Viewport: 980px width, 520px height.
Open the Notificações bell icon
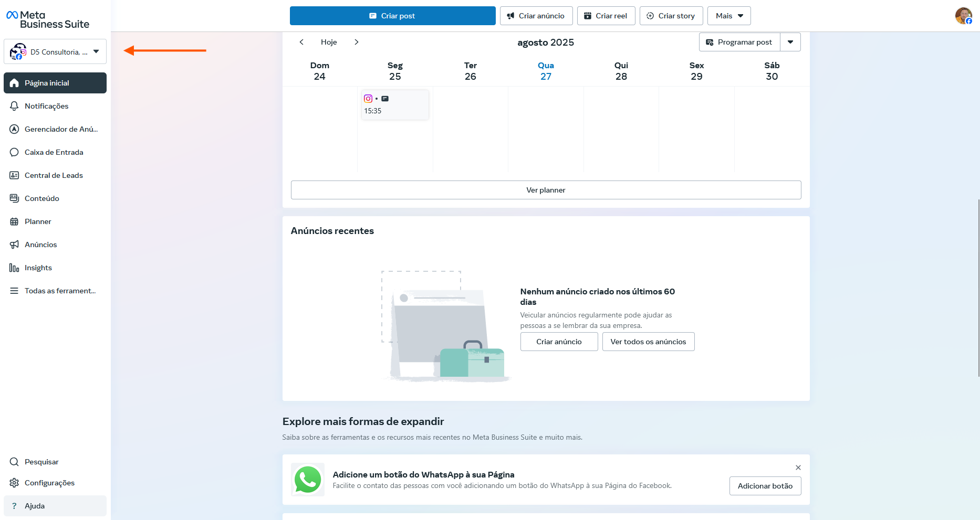14,106
